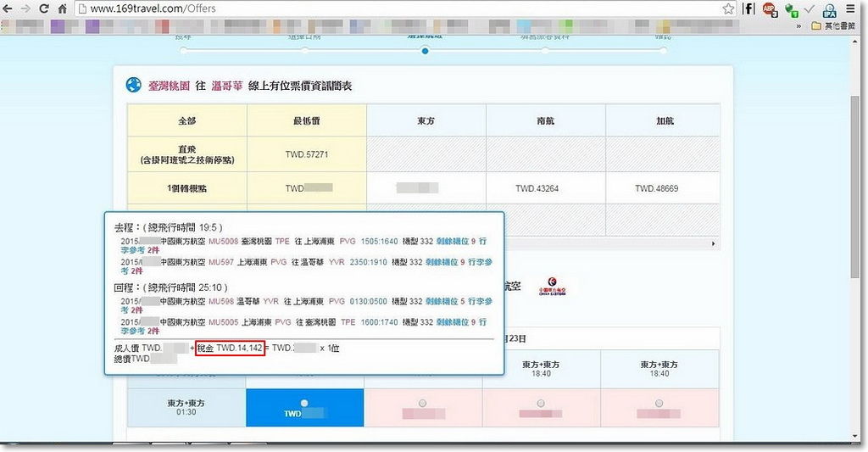Screen dimensions: 868x452
Task: Click the 直飛 row label
Action: click(187, 154)
